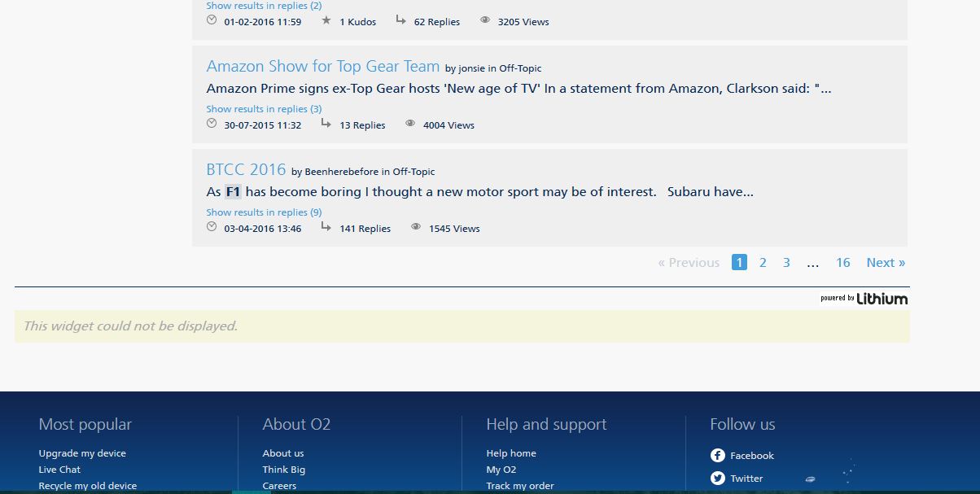
Task: Open Help home in footer
Action: tap(511, 453)
